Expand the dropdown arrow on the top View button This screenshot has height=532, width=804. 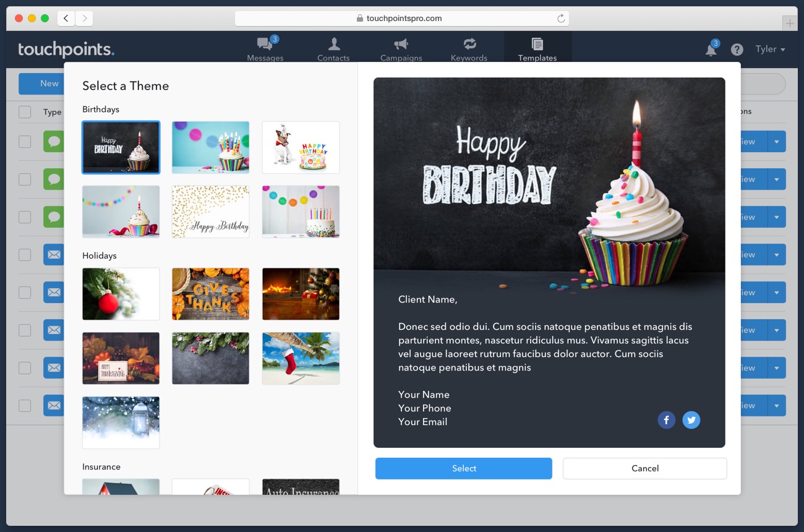coord(776,141)
